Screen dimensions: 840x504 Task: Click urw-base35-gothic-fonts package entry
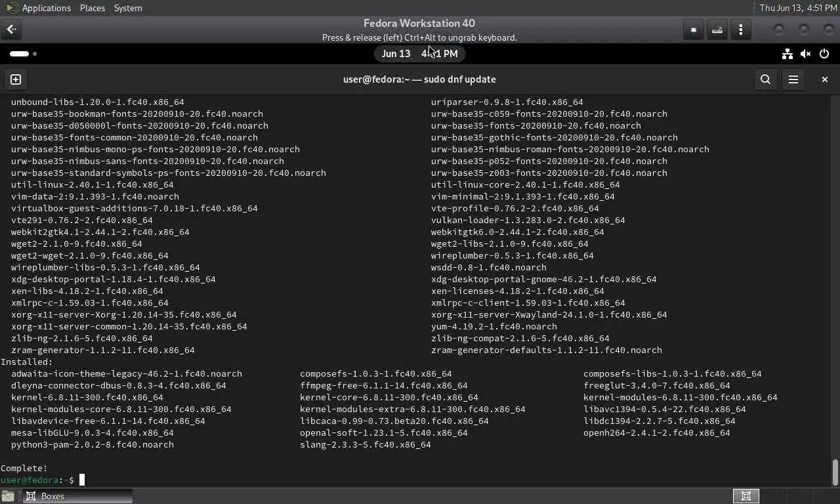[555, 137]
